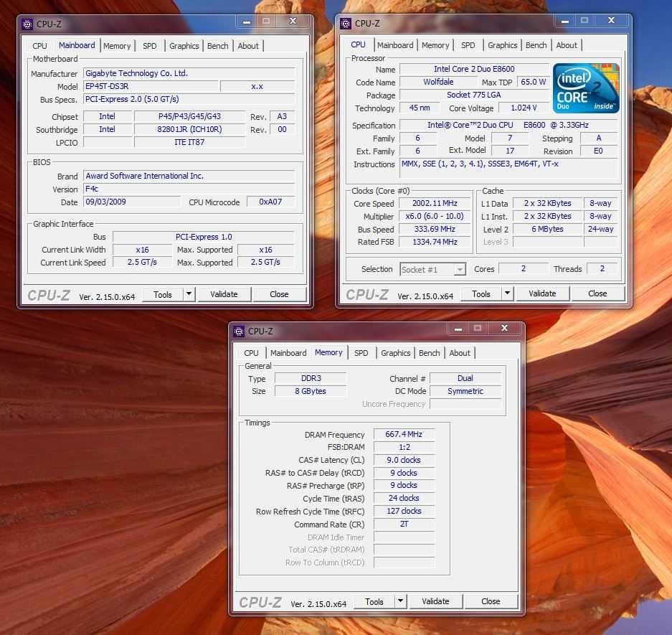Click memory type value DDR3
Image resolution: width=672 pixels, height=635 pixels.
pos(311,378)
